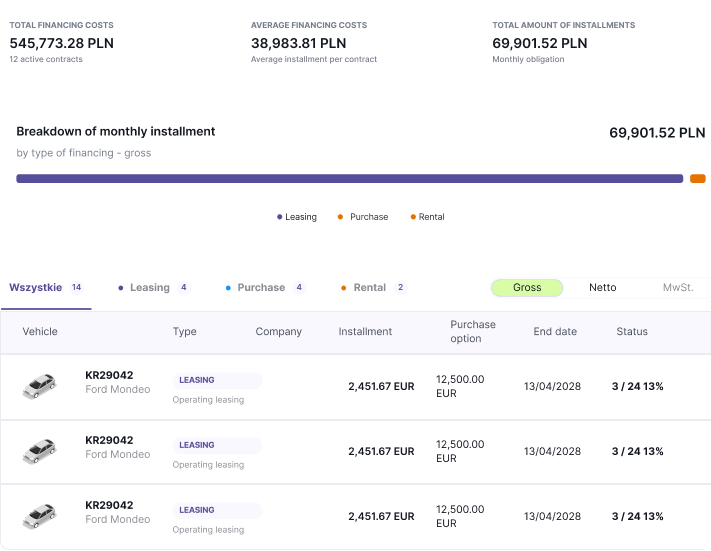The width and height of the screenshot is (711, 551).
Task: Click third row status 3 / 24 13%
Action: click(x=638, y=516)
